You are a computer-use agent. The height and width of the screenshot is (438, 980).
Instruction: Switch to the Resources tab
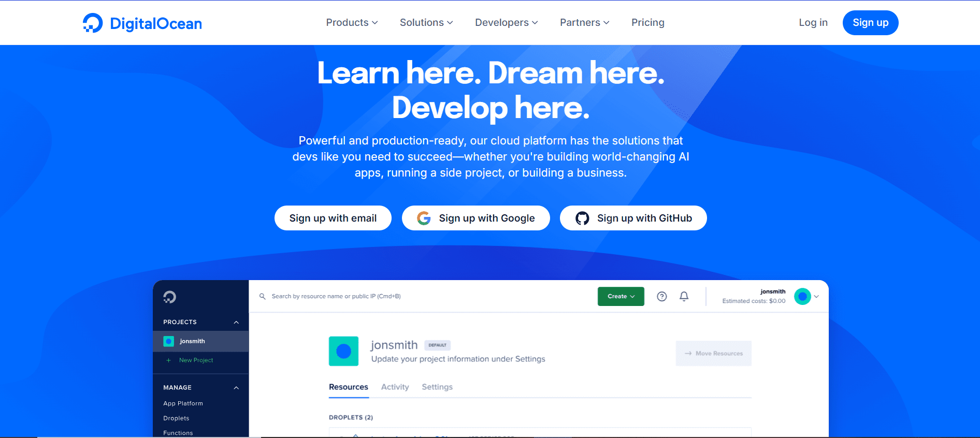click(349, 387)
